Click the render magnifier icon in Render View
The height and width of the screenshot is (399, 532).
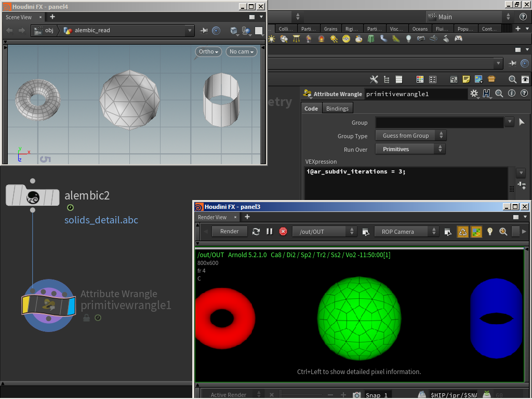[503, 231]
